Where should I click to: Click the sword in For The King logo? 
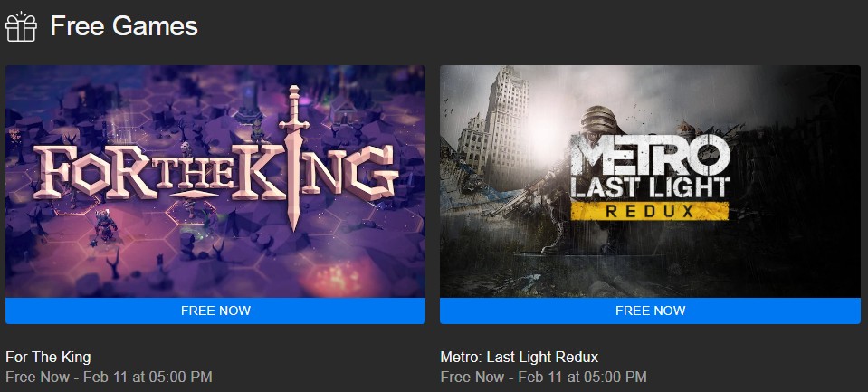click(x=294, y=158)
